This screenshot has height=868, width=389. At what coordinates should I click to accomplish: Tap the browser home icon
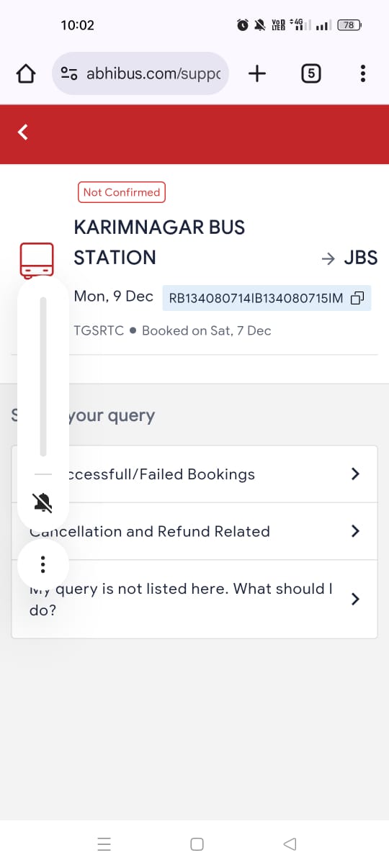(26, 73)
